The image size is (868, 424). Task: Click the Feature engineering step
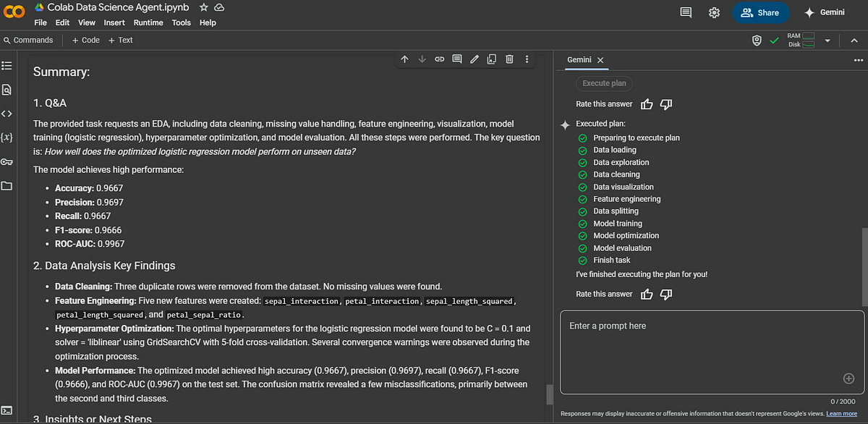click(x=626, y=199)
